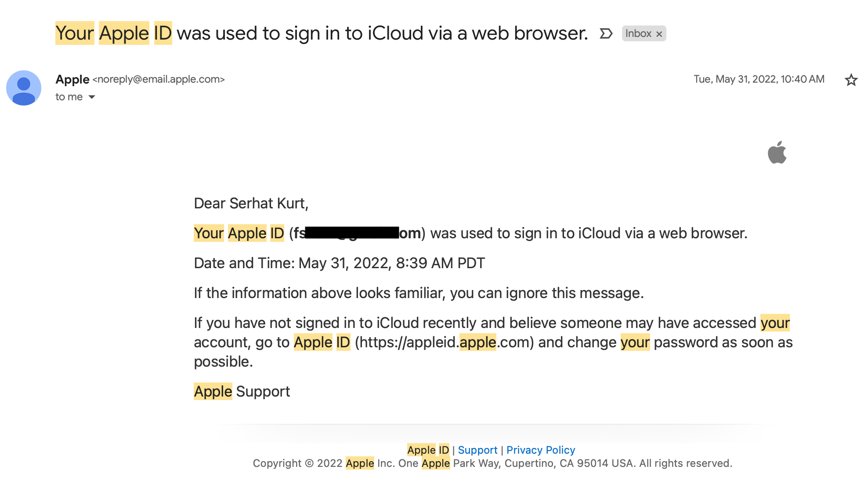Open the Privacy Policy footer link

click(x=541, y=450)
